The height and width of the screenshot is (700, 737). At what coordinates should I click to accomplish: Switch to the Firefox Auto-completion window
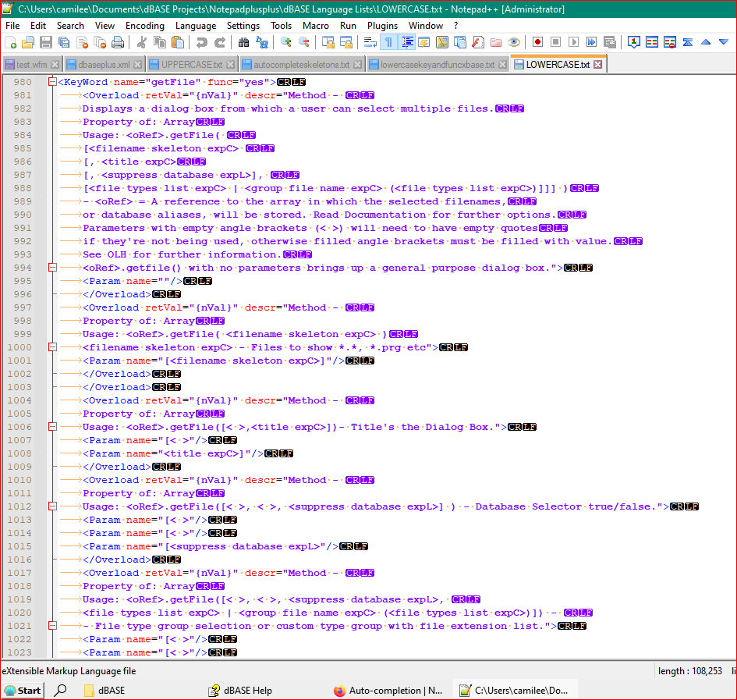click(388, 690)
